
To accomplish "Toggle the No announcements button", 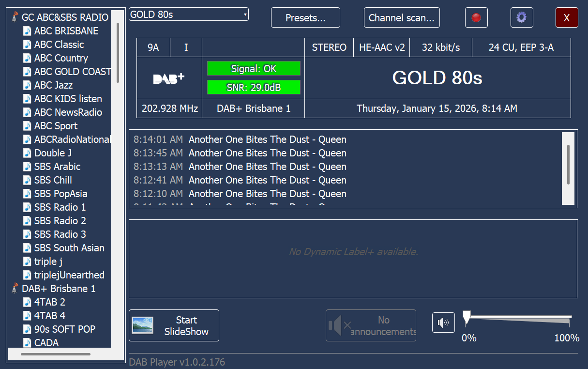I will tap(371, 325).
